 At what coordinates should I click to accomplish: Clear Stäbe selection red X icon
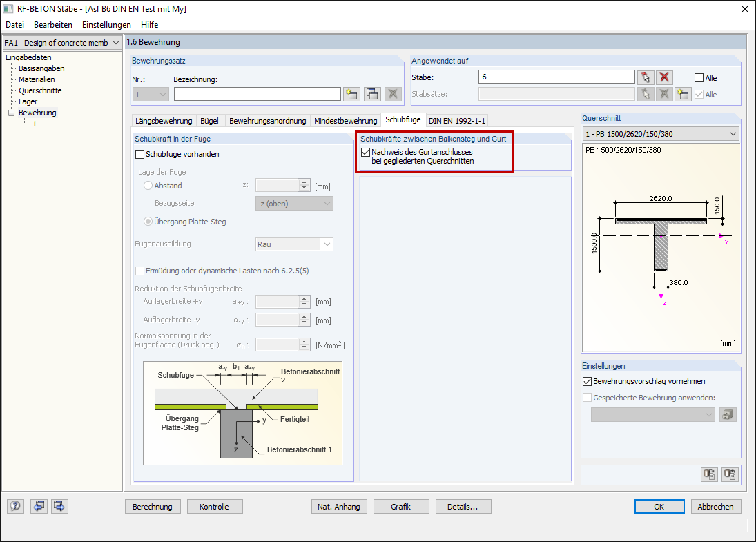(x=664, y=77)
